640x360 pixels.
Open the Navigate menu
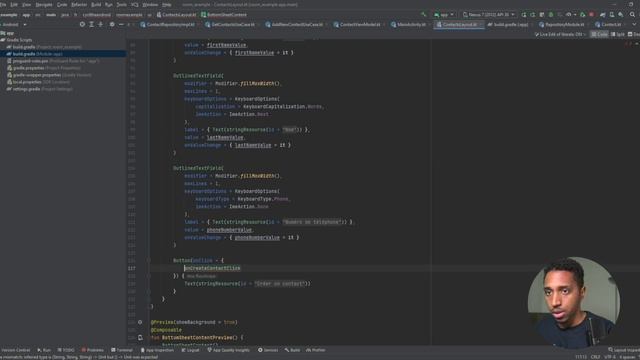(44, 4)
